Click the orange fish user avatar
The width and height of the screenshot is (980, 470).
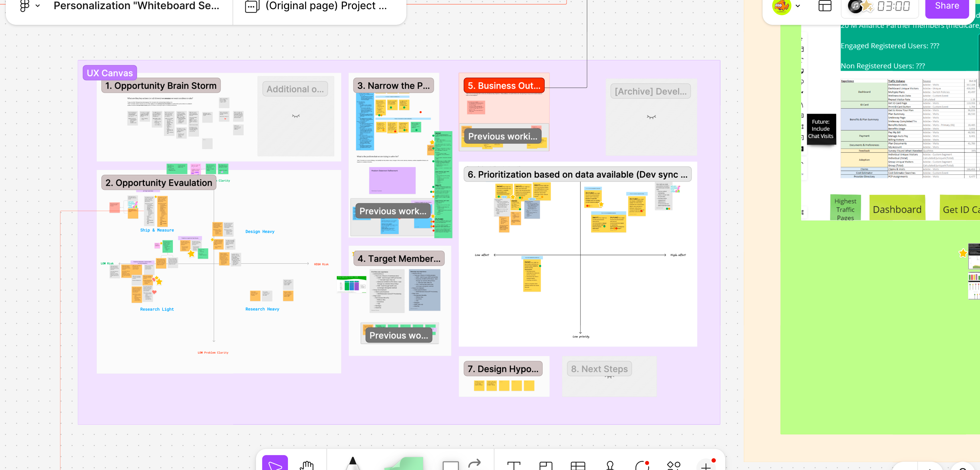click(781, 6)
